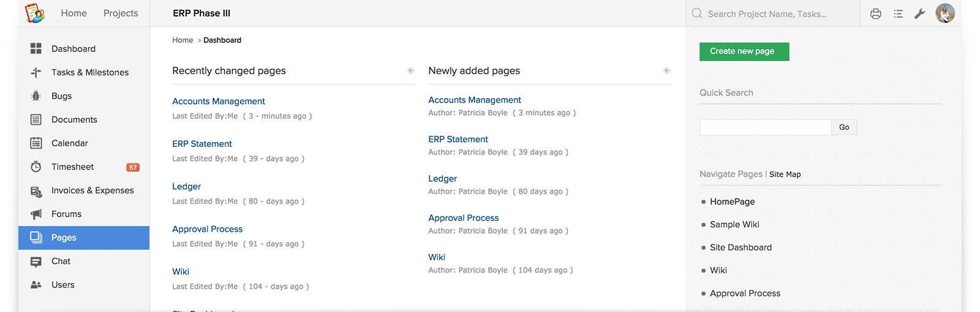This screenshot has height=312, width=980.
Task: Click the Create new page button
Action: pos(744,51)
